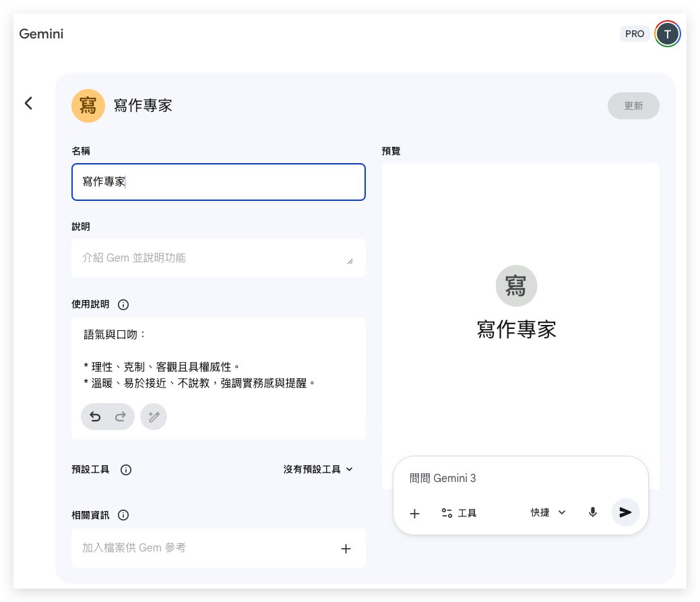Click the PRO badge
This screenshot has width=700, height=602.
point(635,34)
